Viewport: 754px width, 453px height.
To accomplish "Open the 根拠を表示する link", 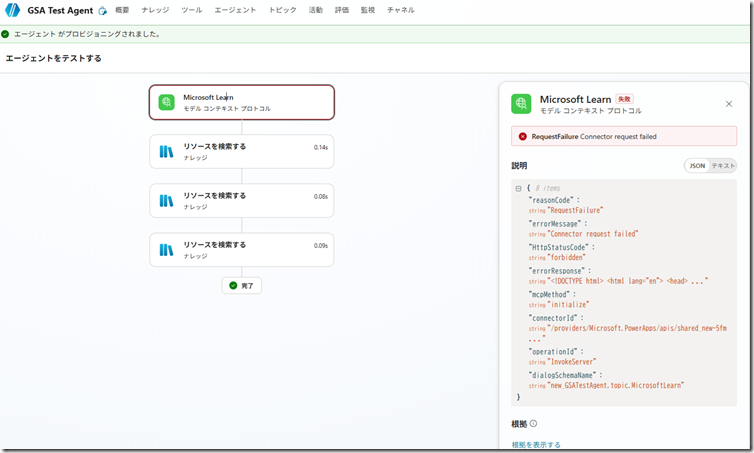I will coord(536,445).
